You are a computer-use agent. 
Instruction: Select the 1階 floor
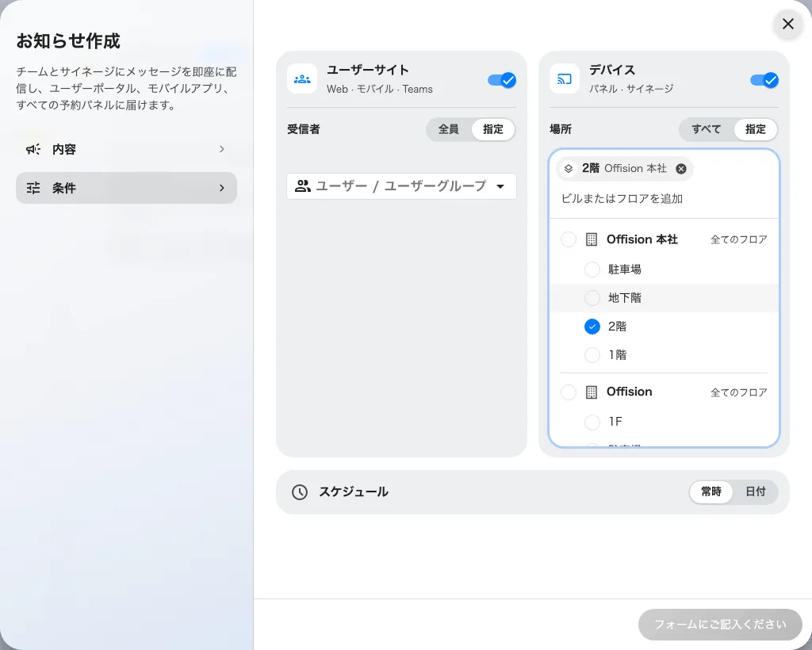point(592,354)
